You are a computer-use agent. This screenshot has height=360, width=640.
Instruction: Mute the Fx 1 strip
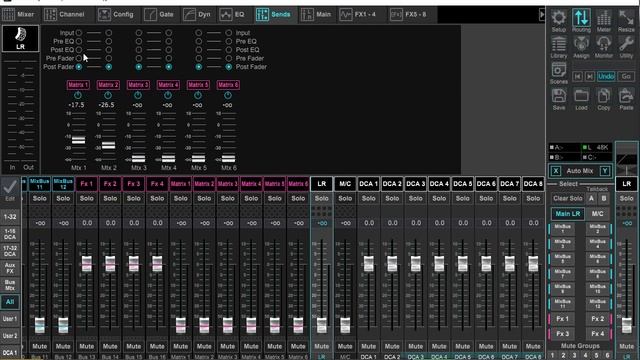point(87,346)
